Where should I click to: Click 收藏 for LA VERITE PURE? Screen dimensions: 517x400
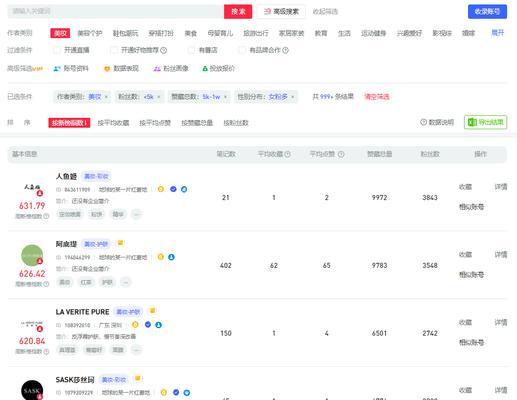click(x=465, y=322)
